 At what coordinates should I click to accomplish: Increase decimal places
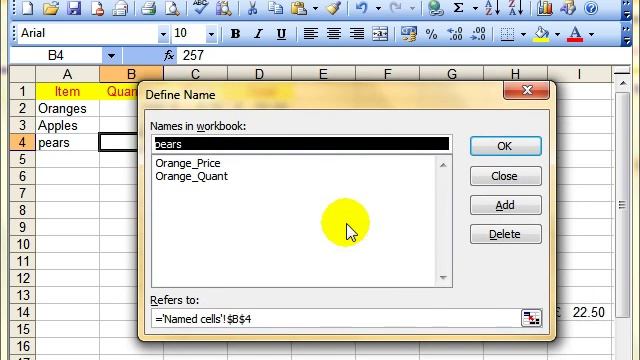455,33
